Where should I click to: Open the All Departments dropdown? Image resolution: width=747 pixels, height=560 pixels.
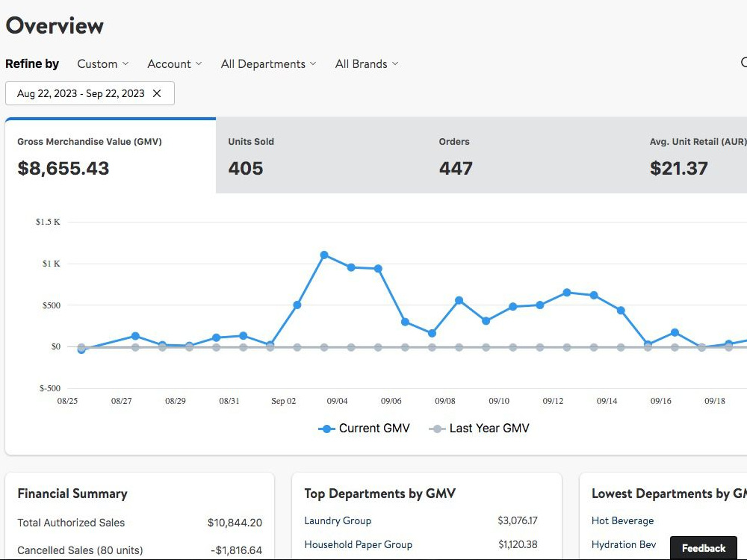pos(268,63)
